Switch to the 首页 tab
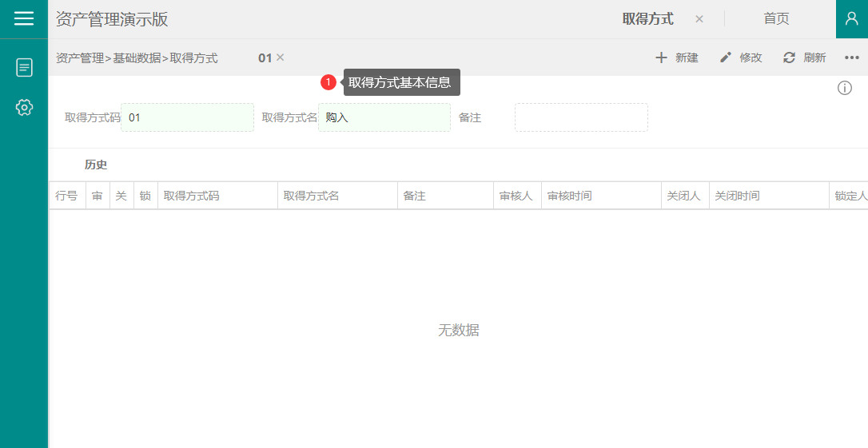Image resolution: width=868 pixels, height=448 pixels. [x=776, y=19]
